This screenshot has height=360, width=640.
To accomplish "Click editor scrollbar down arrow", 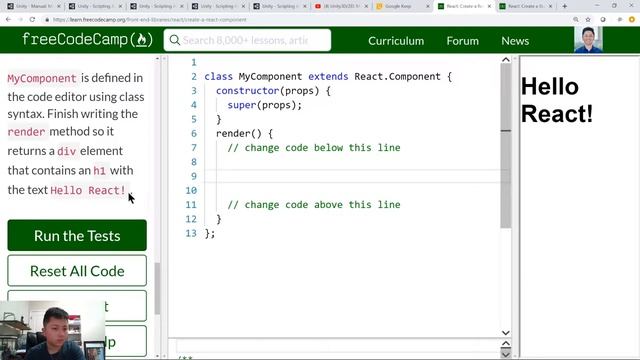I will pyautogui.click(x=506, y=333).
